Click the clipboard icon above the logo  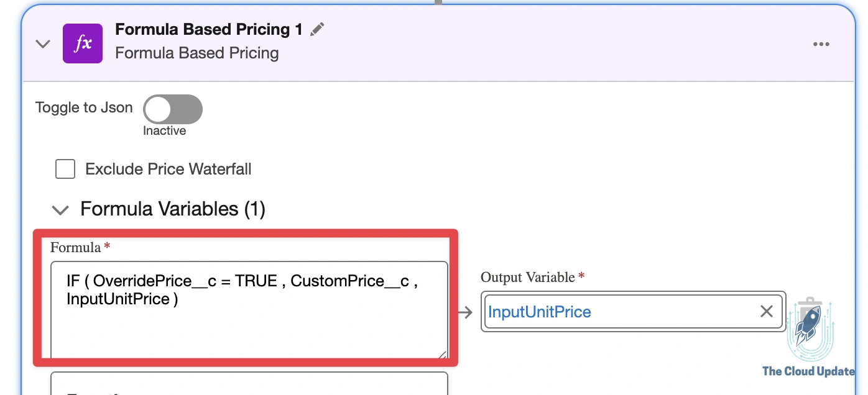808,300
